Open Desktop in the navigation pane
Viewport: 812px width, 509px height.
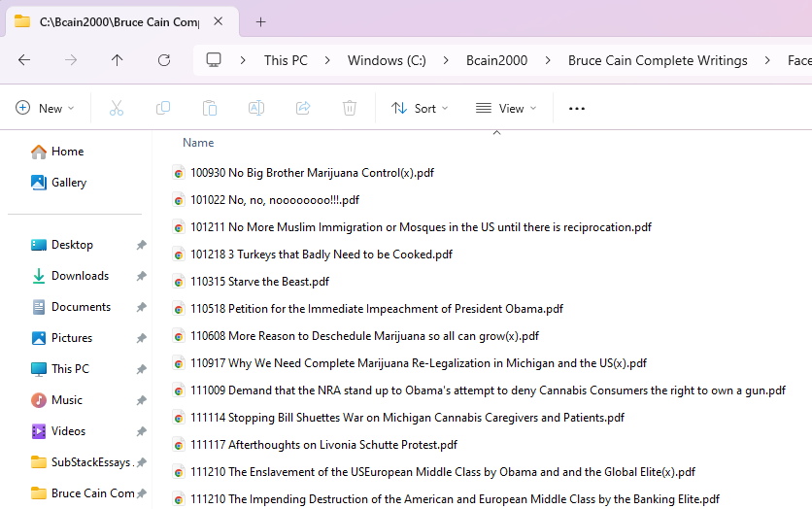(72, 245)
